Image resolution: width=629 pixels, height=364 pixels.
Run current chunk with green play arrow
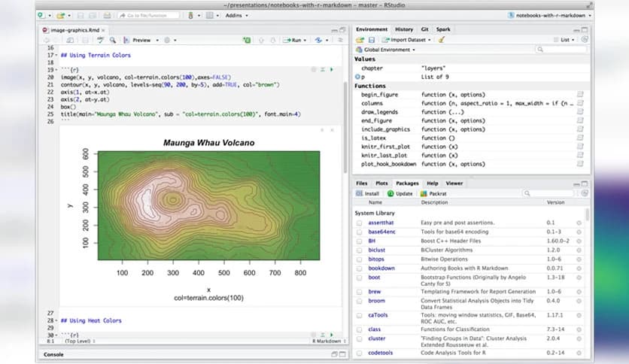pos(332,69)
